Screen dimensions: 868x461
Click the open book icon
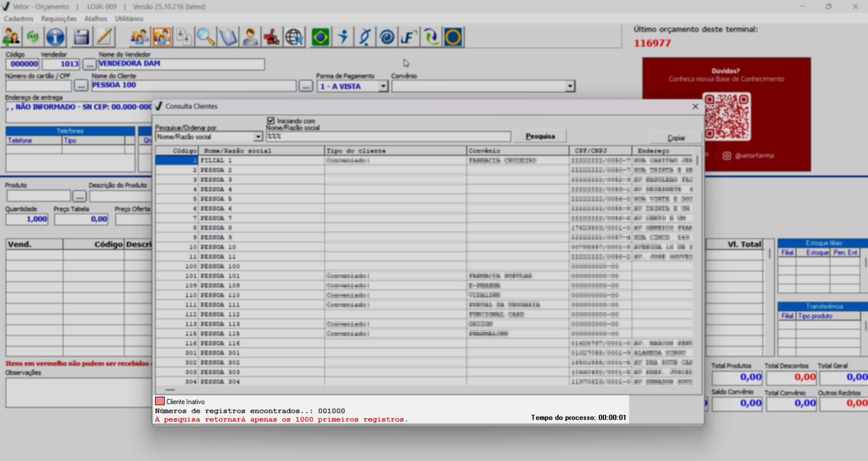coord(228,37)
